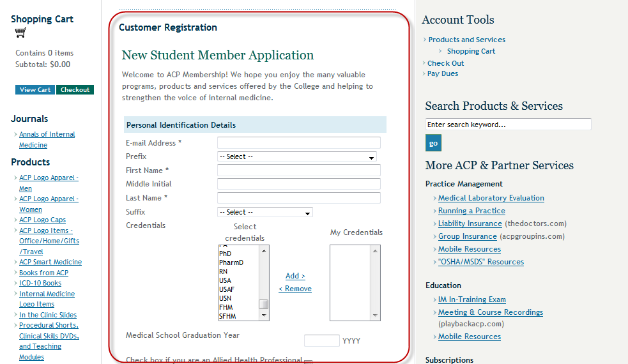
Task: Click the shopping cart icon
Action: click(20, 32)
